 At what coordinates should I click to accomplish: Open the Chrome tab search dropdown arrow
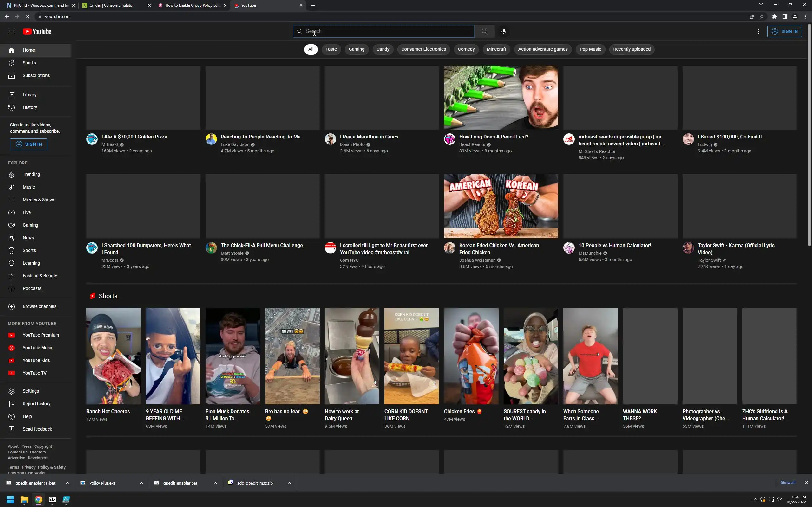[761, 5]
